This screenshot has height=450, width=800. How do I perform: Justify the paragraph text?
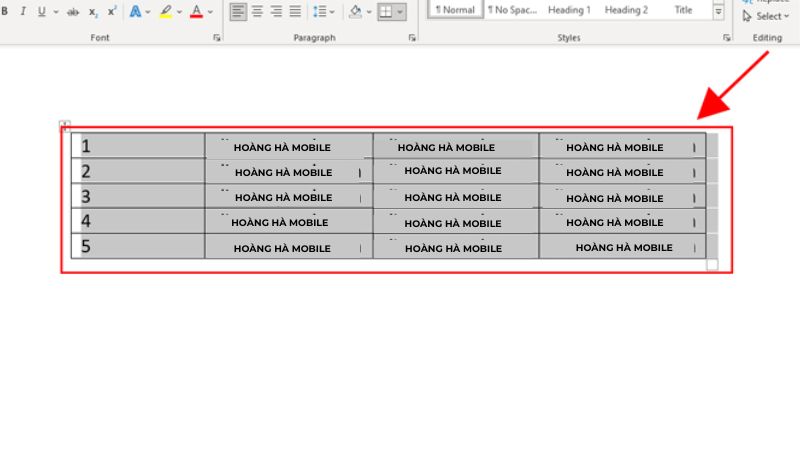(295, 12)
